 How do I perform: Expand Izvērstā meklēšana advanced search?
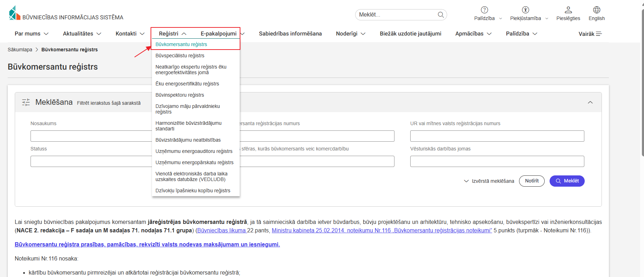pos(489,181)
